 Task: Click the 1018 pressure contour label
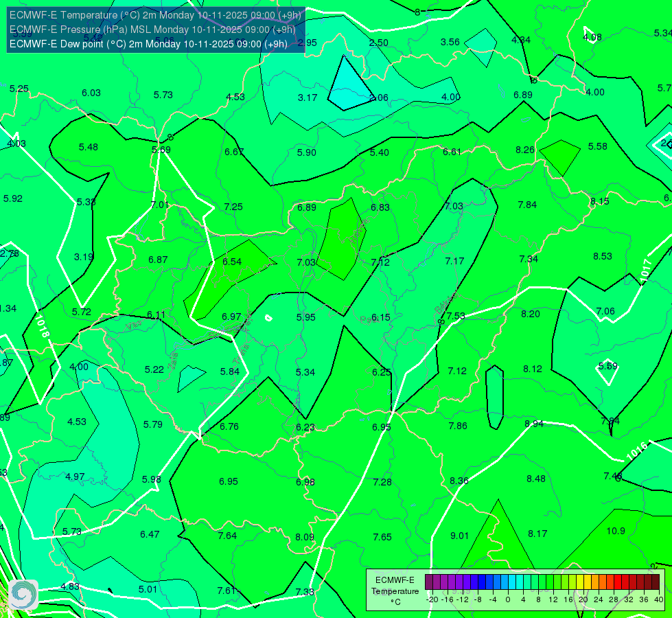tap(42, 326)
